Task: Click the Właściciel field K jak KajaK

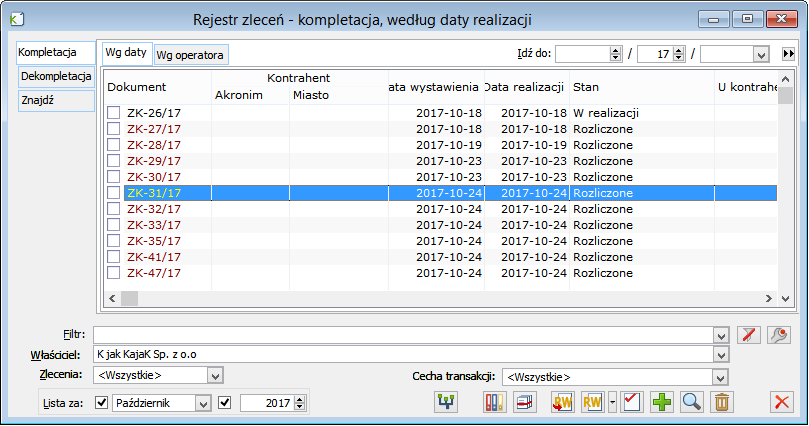Action: [403, 354]
